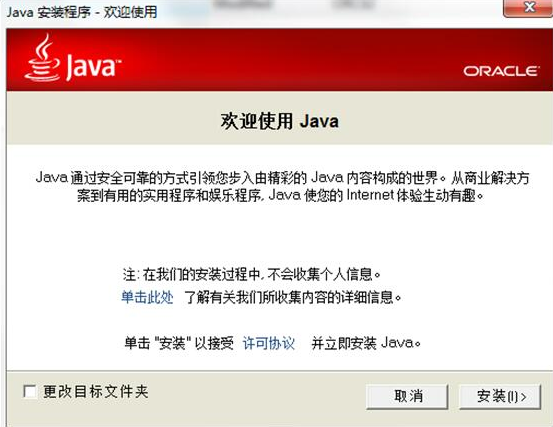This screenshot has height=427, width=553.
Task: Click the empty footer area left of 取消
Action: coord(257,397)
